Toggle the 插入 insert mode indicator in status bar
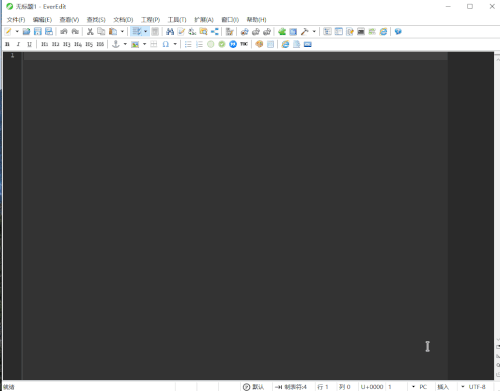This screenshot has width=500, height=391. pyautogui.click(x=443, y=387)
